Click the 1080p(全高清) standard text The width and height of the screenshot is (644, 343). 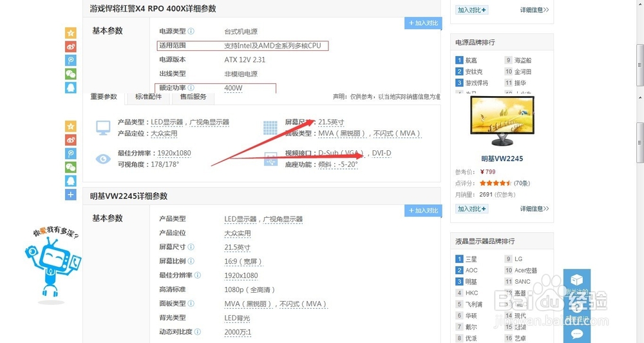pyautogui.click(x=249, y=289)
